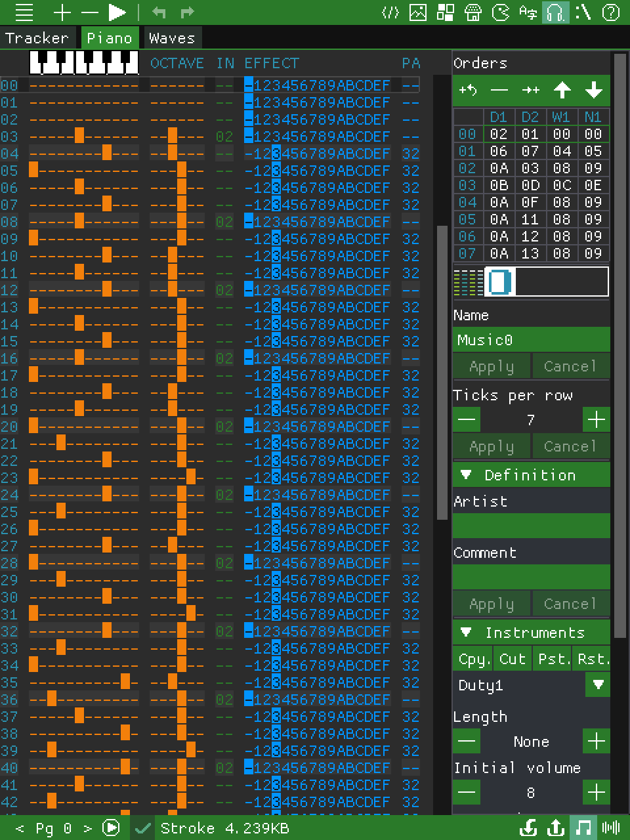Increase ticks per row with plus
This screenshot has width=630, height=840.
pos(597,419)
